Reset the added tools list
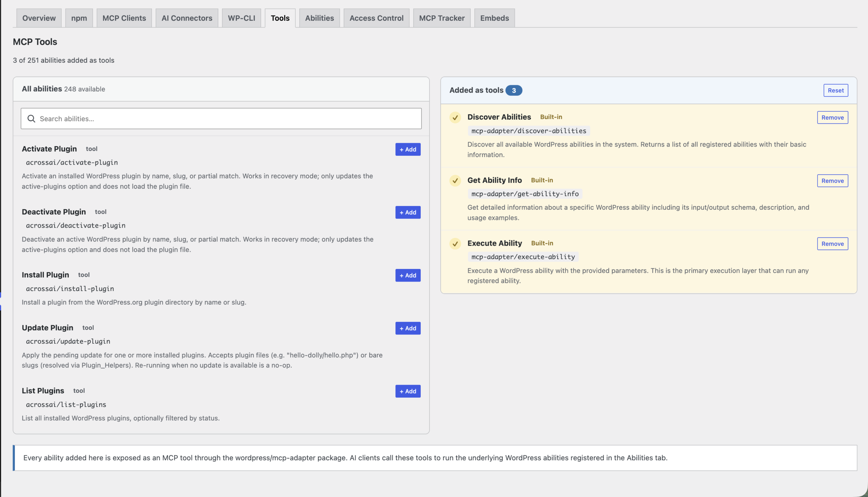868x497 pixels. click(835, 91)
